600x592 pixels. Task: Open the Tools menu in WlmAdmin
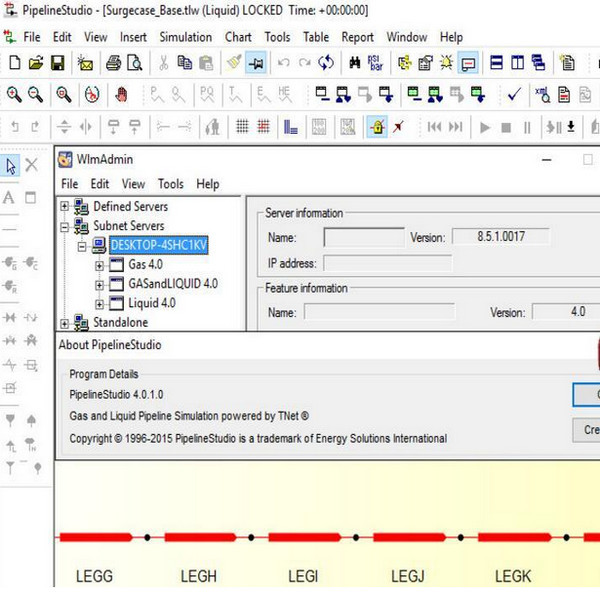point(171,184)
